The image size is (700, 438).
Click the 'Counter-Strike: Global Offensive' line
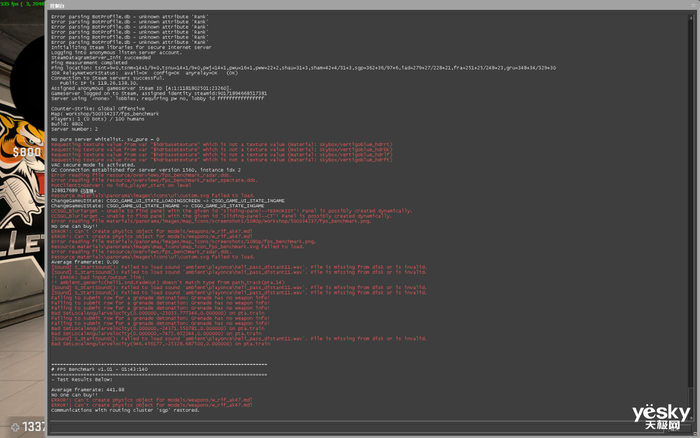(98, 108)
